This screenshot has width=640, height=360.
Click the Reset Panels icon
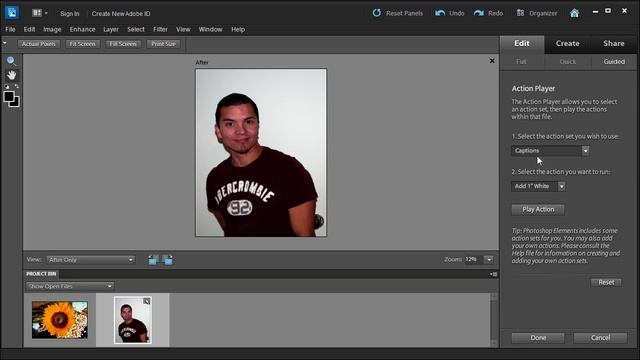pyautogui.click(x=376, y=13)
